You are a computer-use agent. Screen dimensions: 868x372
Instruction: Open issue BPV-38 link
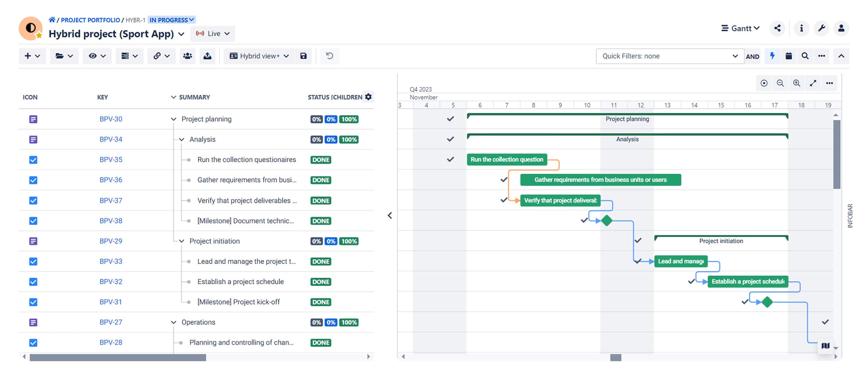click(x=111, y=221)
